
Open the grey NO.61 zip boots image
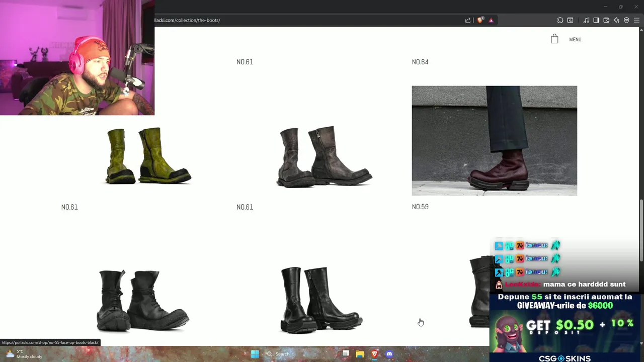(324, 156)
